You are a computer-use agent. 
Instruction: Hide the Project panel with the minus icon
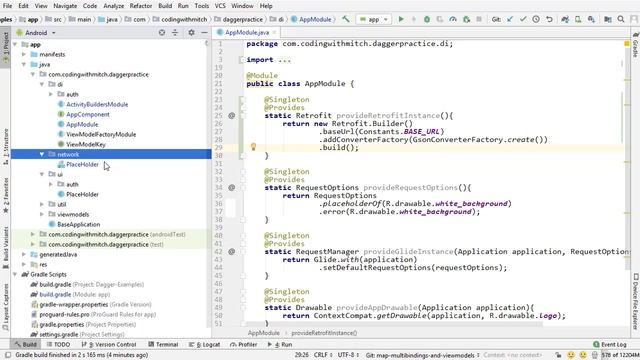point(204,33)
